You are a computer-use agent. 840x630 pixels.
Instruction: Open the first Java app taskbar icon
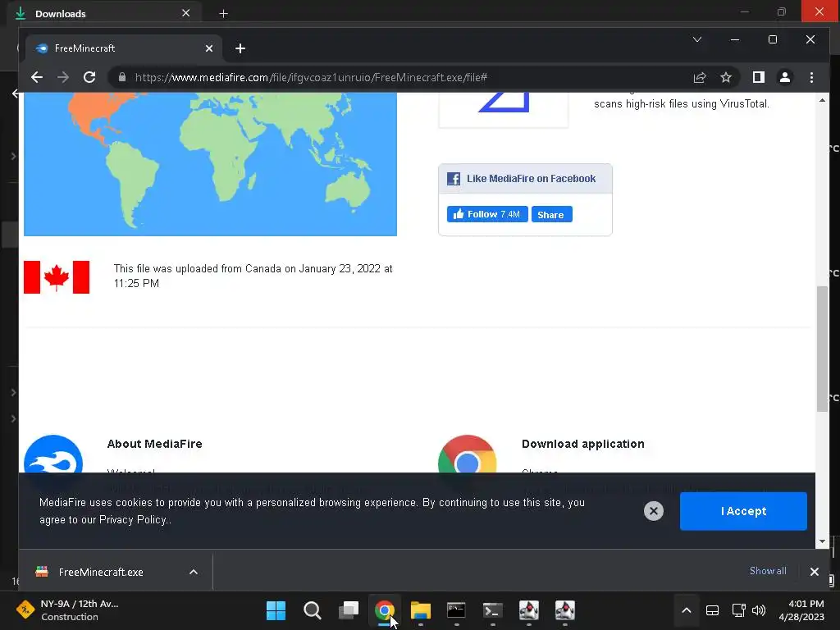point(529,610)
